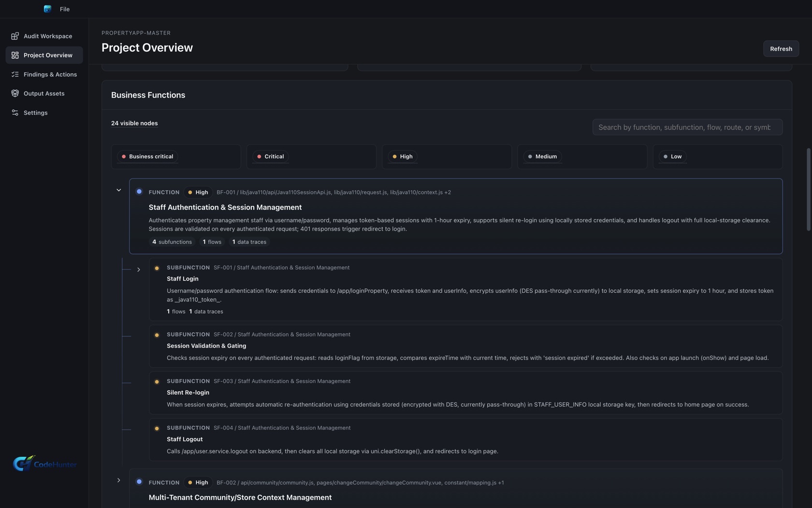Viewport: 812px width, 508px height.
Task: Click the app logo icon beside File
Action: pyautogui.click(x=47, y=9)
